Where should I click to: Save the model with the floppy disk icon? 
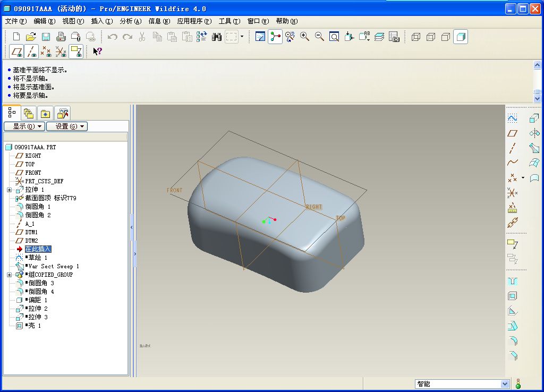(46, 37)
